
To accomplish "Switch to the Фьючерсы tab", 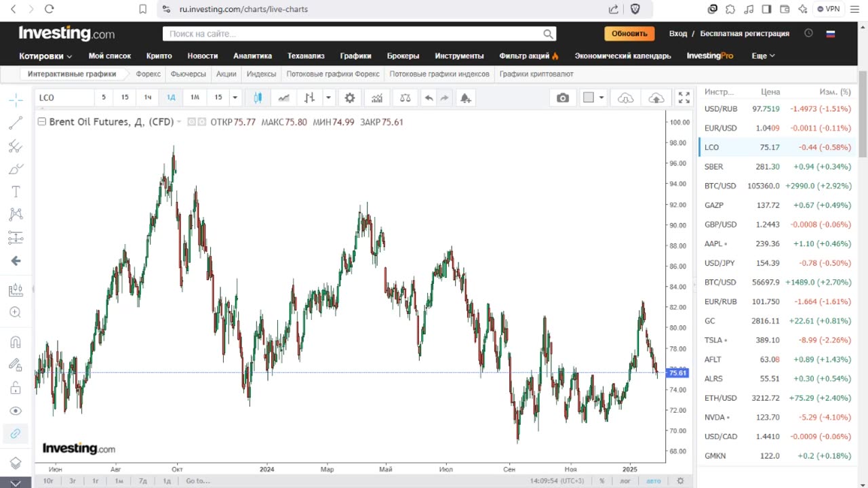I will [x=188, y=74].
